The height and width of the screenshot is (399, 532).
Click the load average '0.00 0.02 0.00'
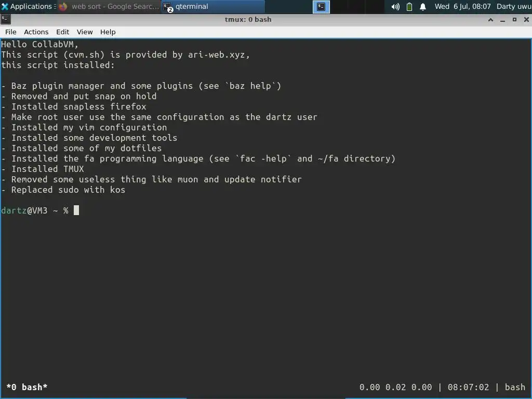pos(395,387)
